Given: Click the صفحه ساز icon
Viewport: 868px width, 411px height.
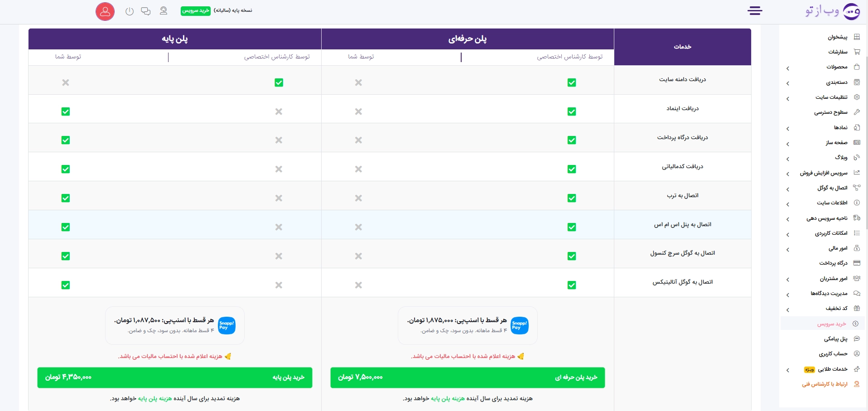Looking at the screenshot, I should 857,142.
